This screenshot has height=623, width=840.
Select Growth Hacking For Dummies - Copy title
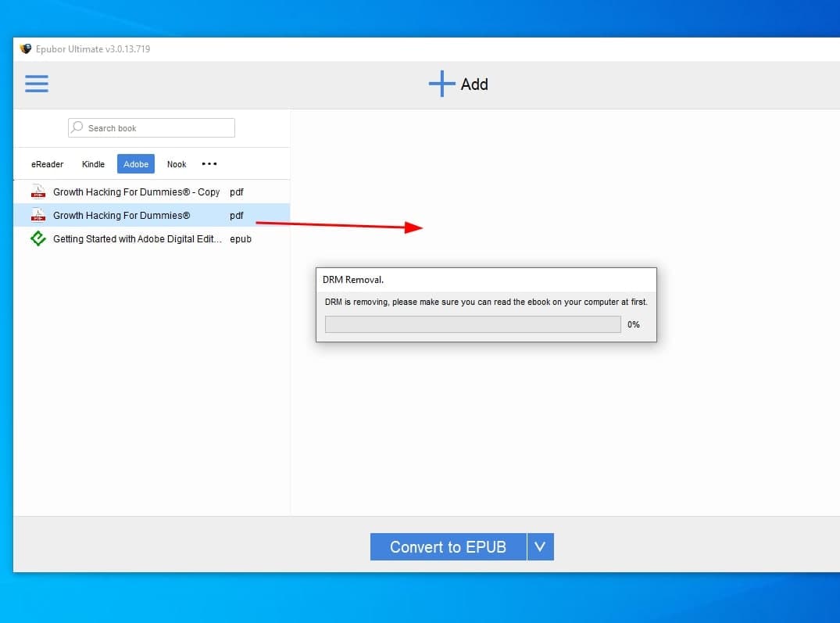click(136, 192)
